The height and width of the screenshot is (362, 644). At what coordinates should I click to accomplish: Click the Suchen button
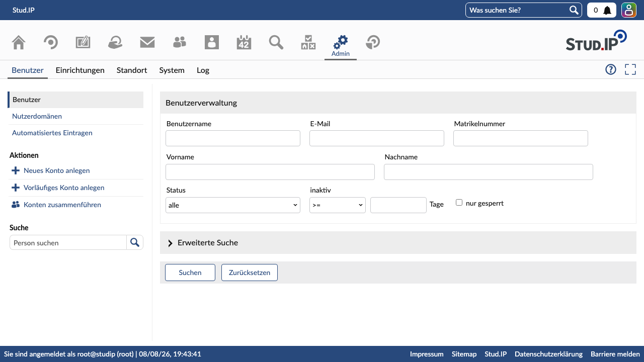tap(190, 273)
